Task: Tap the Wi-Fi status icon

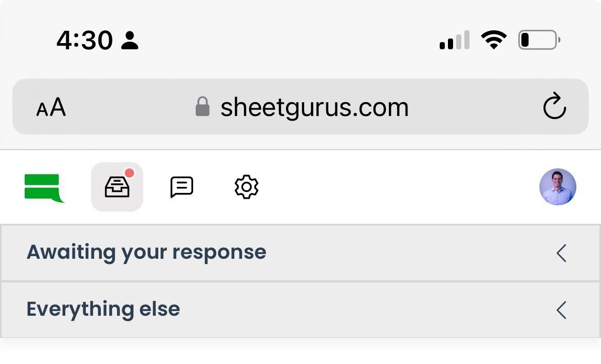Action: coord(494,40)
